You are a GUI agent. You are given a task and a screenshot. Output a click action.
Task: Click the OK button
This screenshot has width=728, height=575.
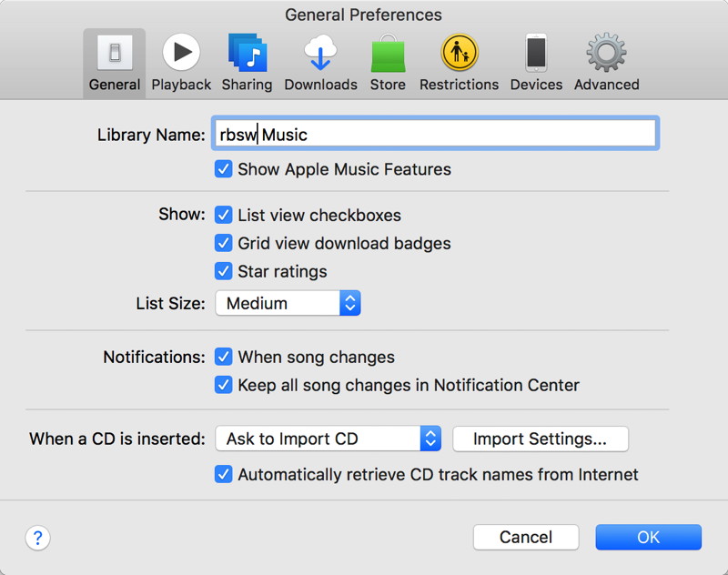[648, 537]
